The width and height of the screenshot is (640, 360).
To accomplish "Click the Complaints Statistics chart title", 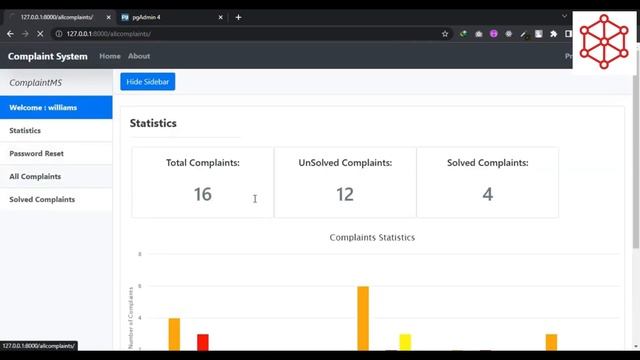I will point(372,238).
